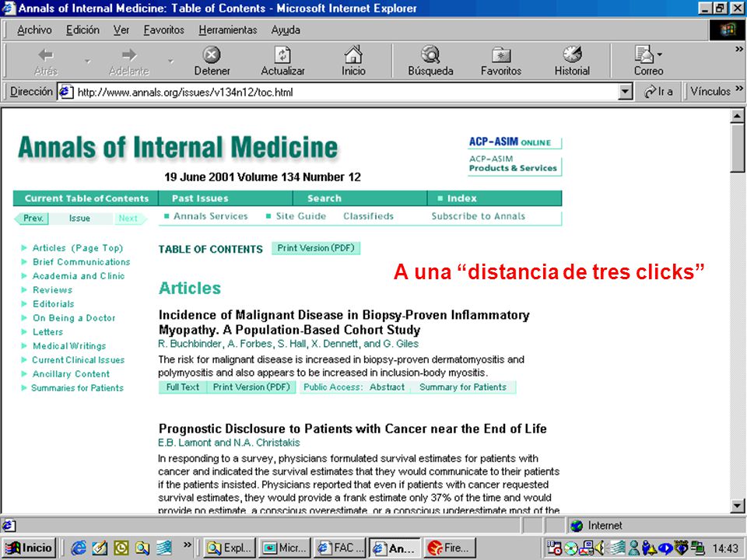747x560 pixels.
Task: Click the network computers icon in the system tray
Action: (698, 548)
